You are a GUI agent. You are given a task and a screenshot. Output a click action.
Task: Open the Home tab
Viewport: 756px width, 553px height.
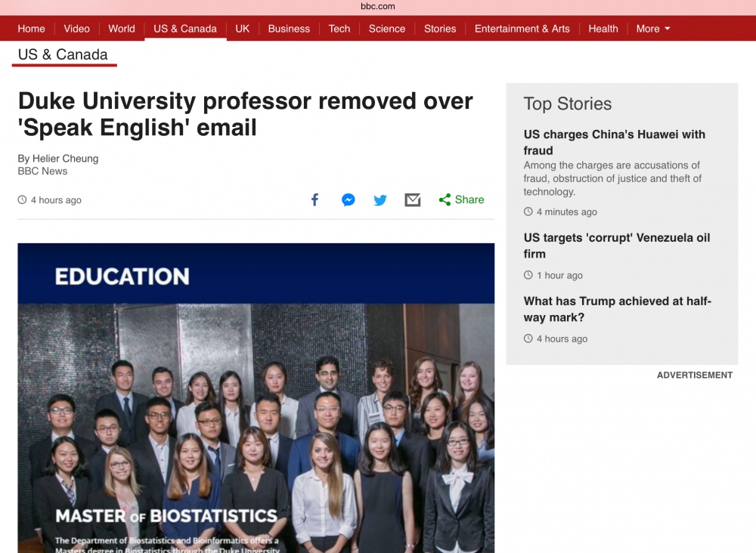[x=31, y=29]
